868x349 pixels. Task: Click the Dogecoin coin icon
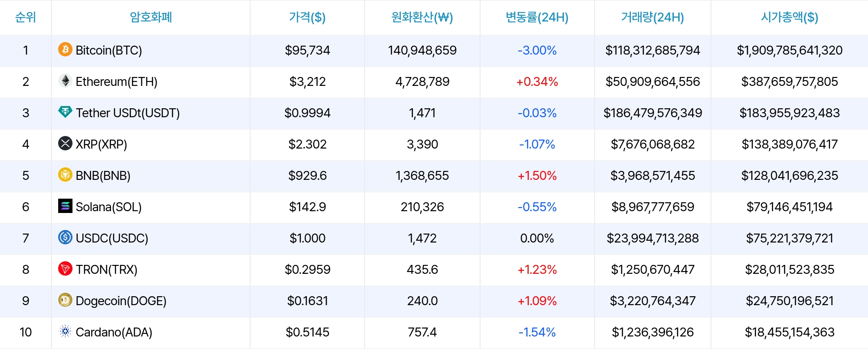coord(65,300)
